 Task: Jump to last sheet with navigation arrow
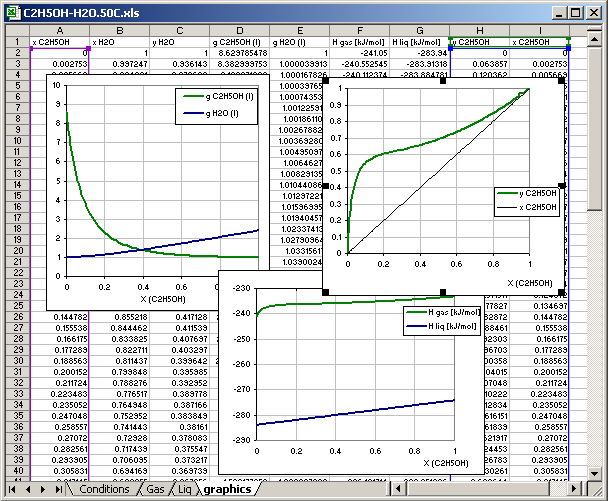click(58, 489)
